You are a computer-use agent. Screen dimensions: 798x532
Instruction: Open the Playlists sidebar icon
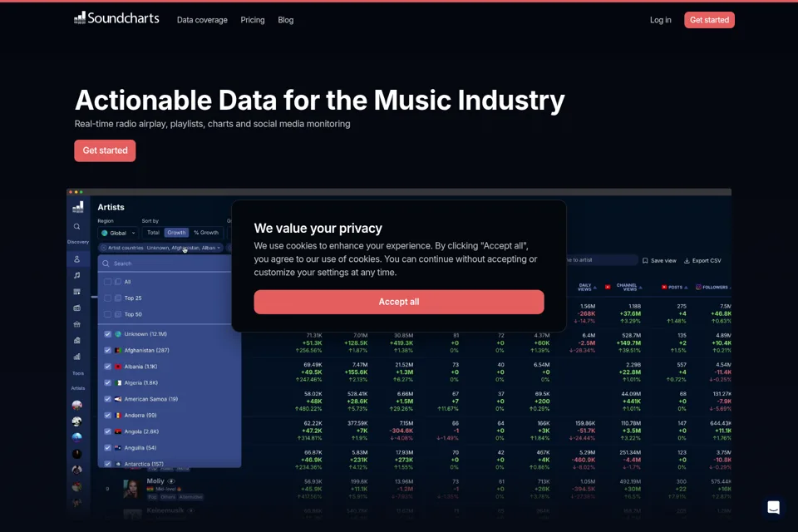coord(76,292)
